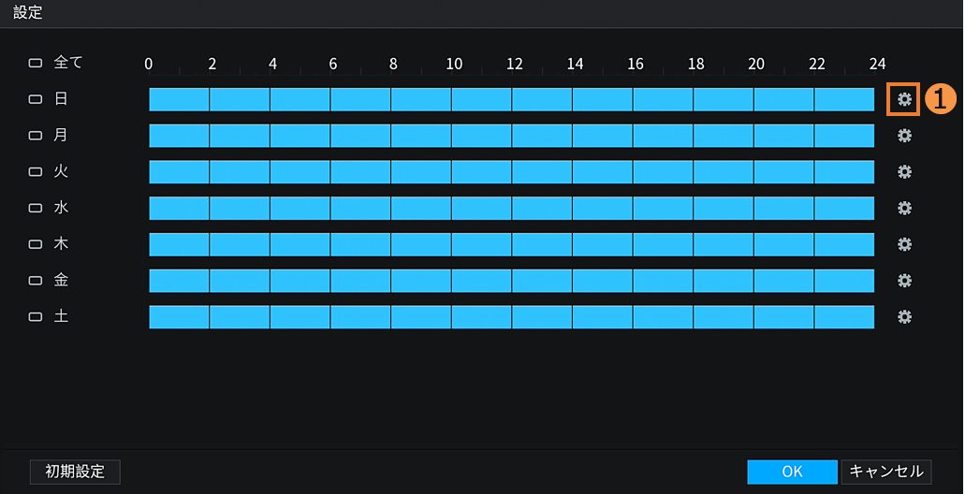Open the gear settings for 日 (Sunday)
This screenshot has width=980, height=494.
904,99
